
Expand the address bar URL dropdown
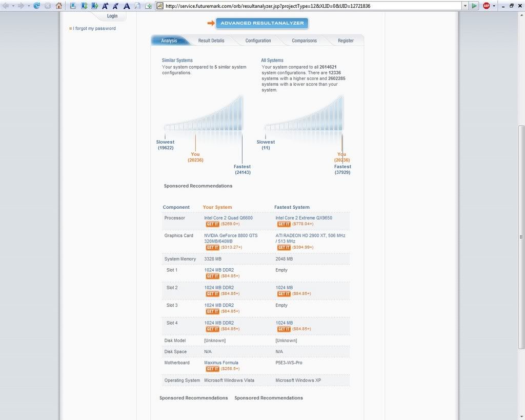coord(465,6)
